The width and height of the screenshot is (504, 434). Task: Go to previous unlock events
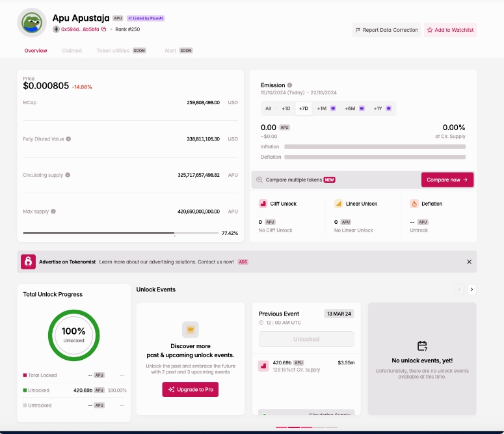(x=459, y=290)
